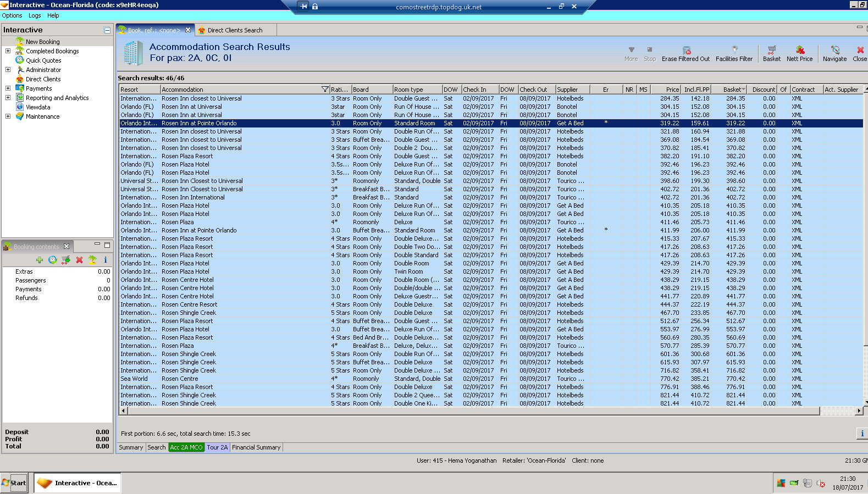868x494 pixels.
Task: Click the Payments money icon
Action: pyautogui.click(x=20, y=88)
